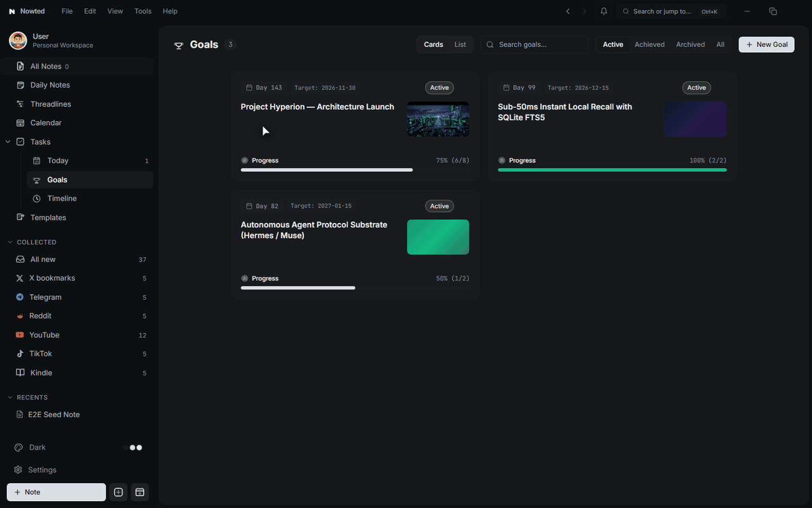The width and height of the screenshot is (812, 508).
Task: Open the Calendar sidebar item
Action: pos(80,123)
